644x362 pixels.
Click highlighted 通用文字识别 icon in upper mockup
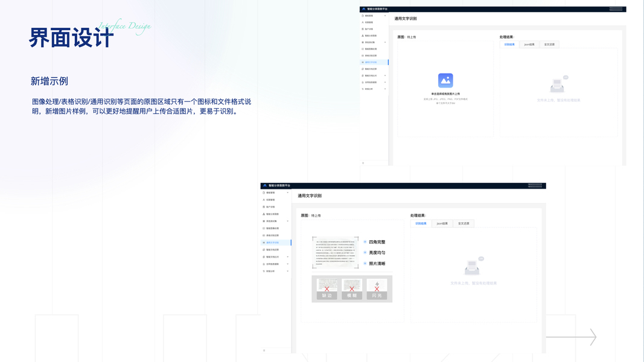pyautogui.click(x=363, y=62)
